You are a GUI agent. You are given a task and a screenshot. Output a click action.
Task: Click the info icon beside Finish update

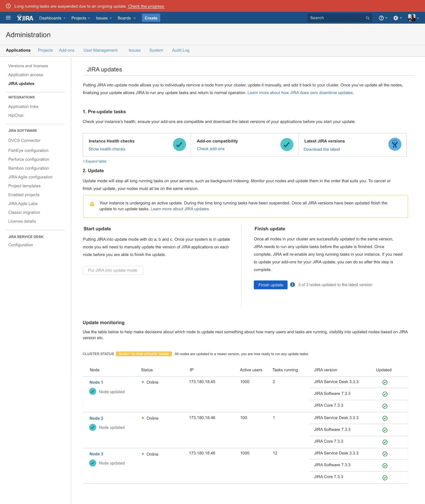[292, 285]
